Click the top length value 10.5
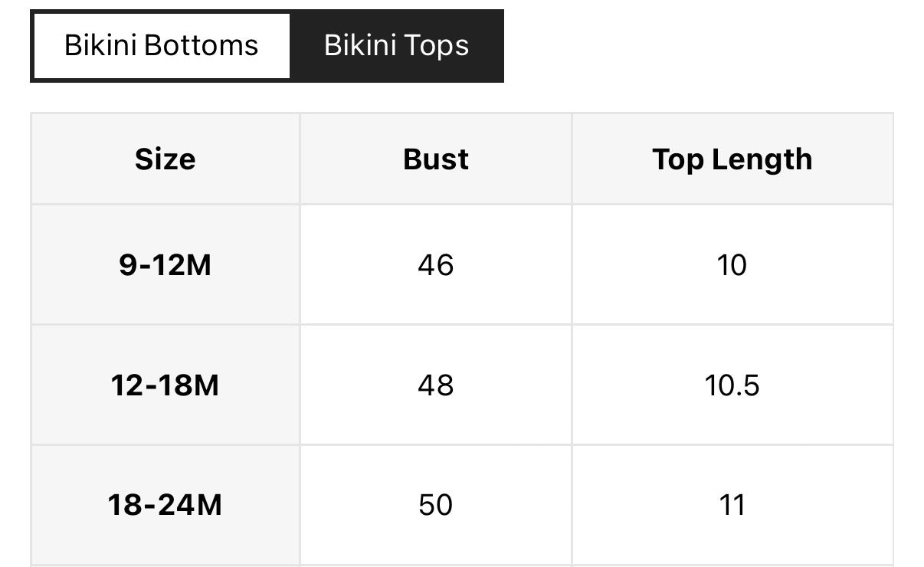The height and width of the screenshot is (567, 924). (732, 385)
